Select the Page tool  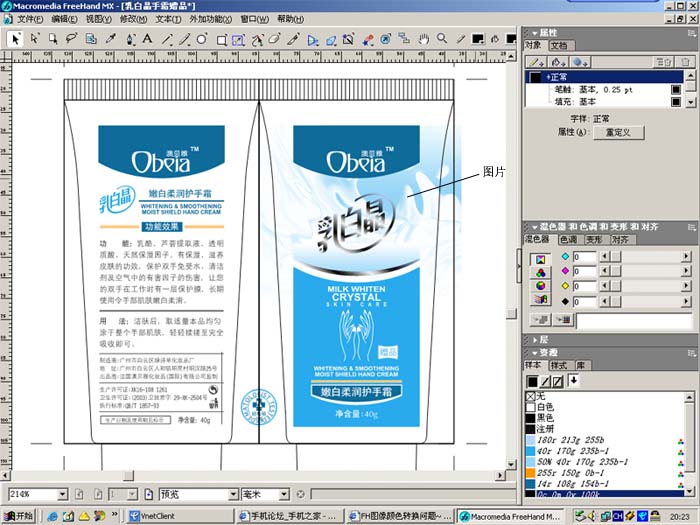coord(53,39)
